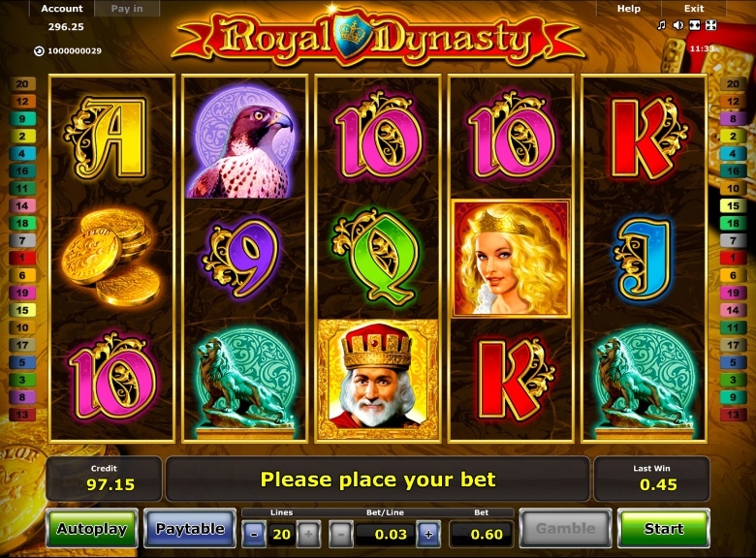Mute sound with the speaker icon

point(677,25)
